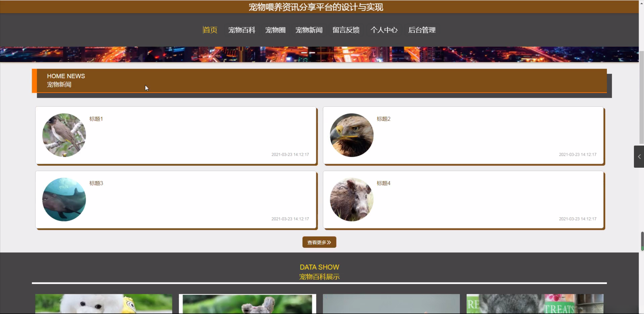The width and height of the screenshot is (644, 314).
Task: Open news title link 标题3
Action: pyautogui.click(x=96, y=183)
